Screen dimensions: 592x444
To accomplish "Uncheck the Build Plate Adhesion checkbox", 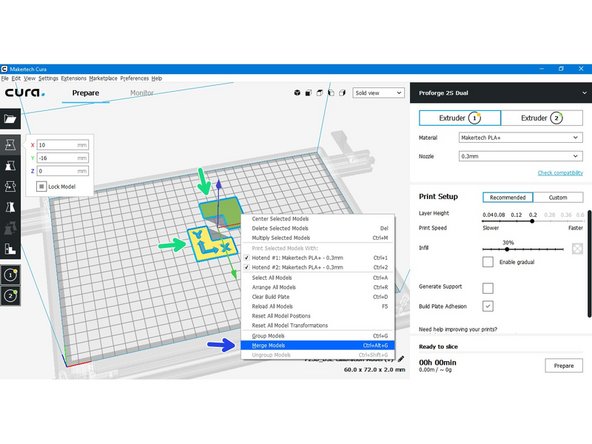I will [x=488, y=306].
